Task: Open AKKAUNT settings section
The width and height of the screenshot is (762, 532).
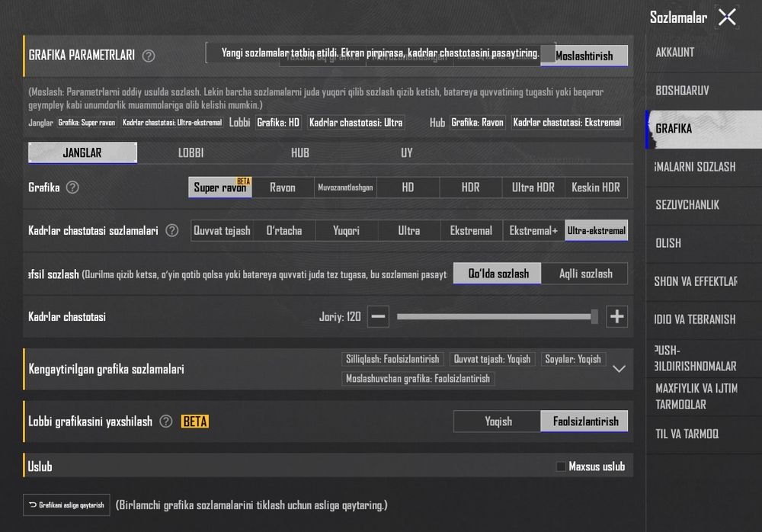Action: [x=703, y=53]
